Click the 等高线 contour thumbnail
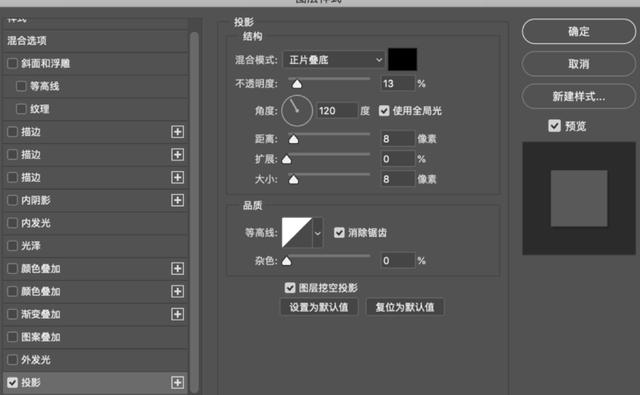Viewport: 640px width, 395px height. click(297, 233)
